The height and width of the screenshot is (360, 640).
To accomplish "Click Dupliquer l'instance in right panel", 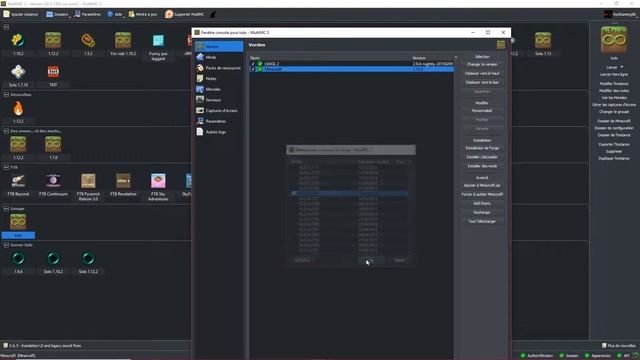I will point(613,158).
